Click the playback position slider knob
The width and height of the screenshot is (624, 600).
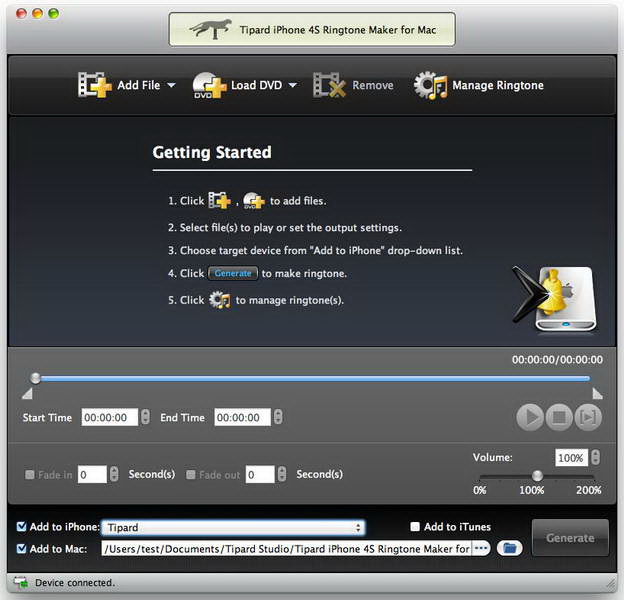(x=35, y=378)
